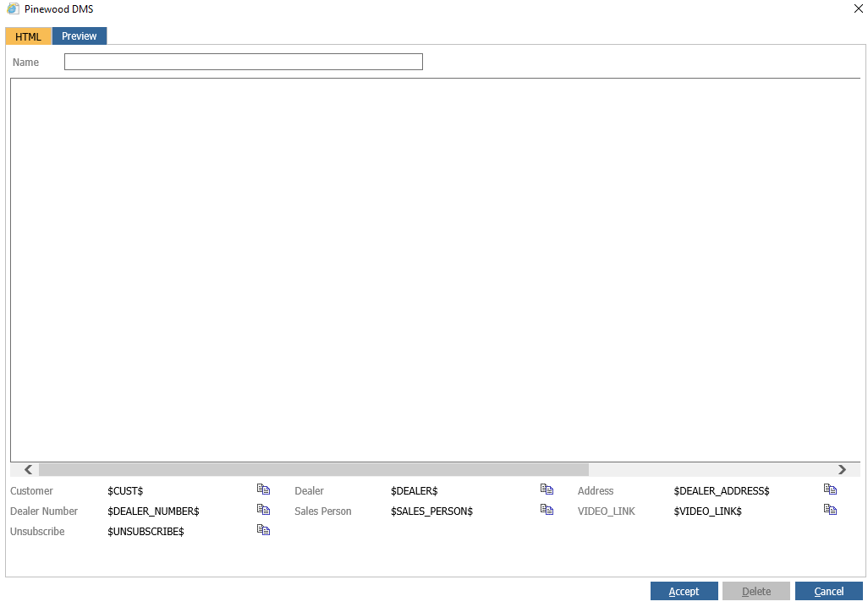Copy the $VIDEO_LINK$ placeholder
This screenshot has width=868, height=607.
pos(831,510)
